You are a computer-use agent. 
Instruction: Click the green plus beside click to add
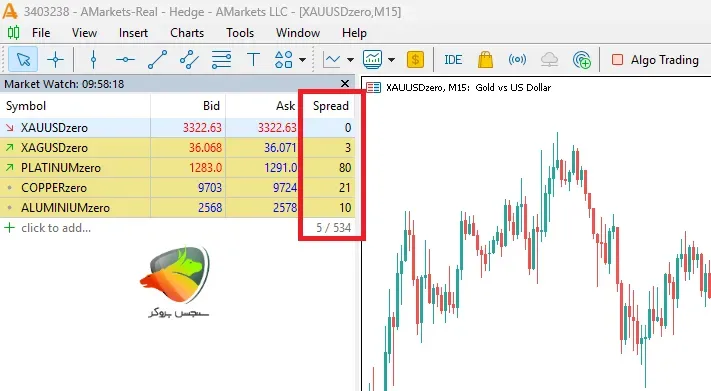[x=9, y=227]
